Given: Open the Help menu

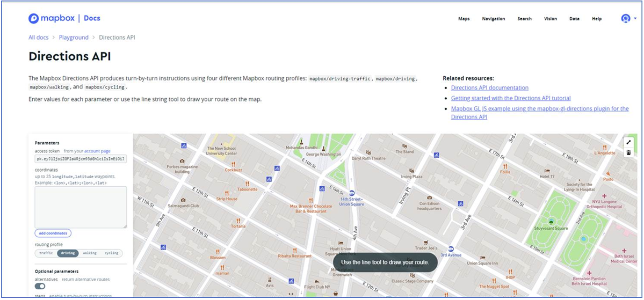Looking at the screenshot, I should 597,19.
